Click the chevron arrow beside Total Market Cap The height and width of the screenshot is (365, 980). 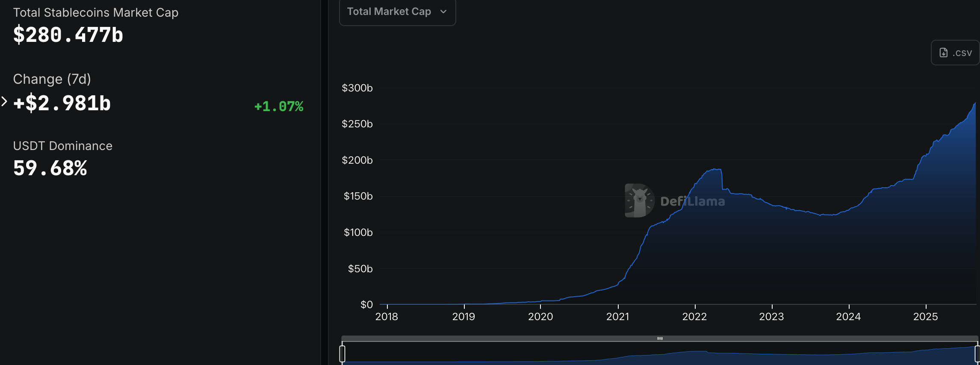pos(443,12)
